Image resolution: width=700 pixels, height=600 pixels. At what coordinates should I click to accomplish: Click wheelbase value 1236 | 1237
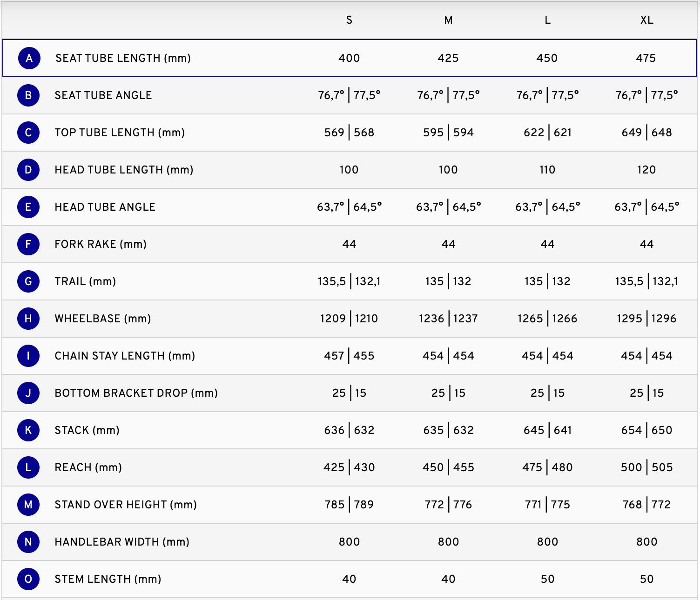click(x=448, y=319)
